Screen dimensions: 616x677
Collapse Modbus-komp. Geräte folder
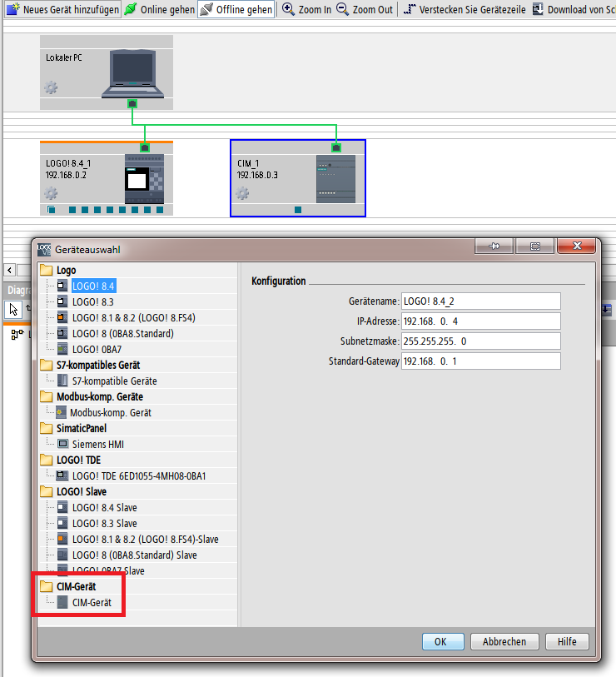point(46,396)
